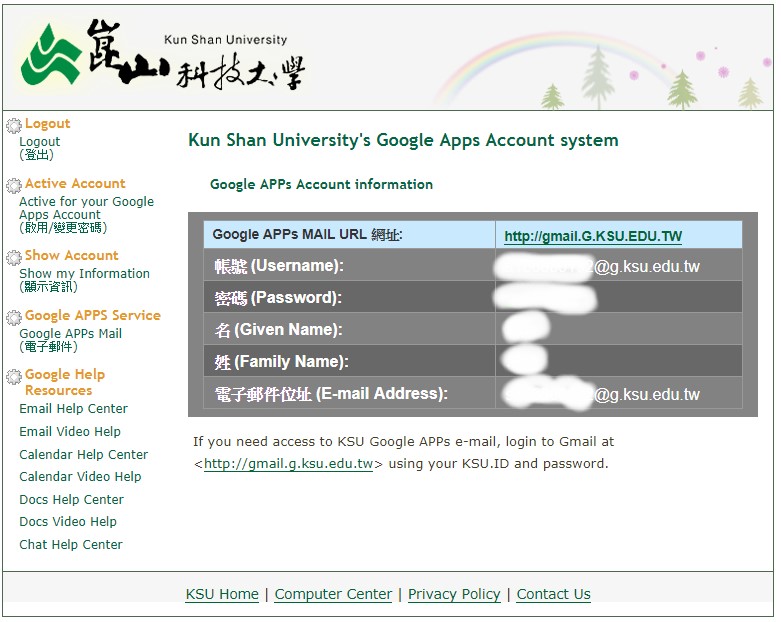This screenshot has height=622, width=781.
Task: Click the 帳號 (Username) label cell
Action: point(350,265)
